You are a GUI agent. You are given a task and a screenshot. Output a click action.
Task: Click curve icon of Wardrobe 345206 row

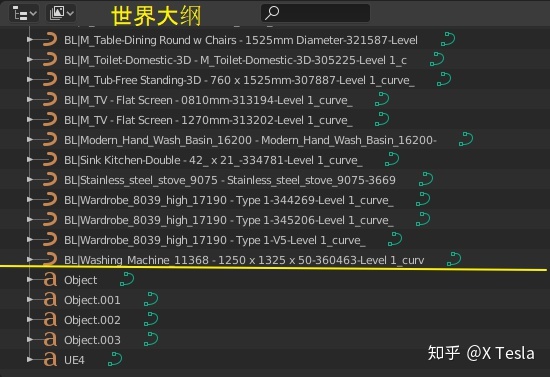[x=50, y=220]
